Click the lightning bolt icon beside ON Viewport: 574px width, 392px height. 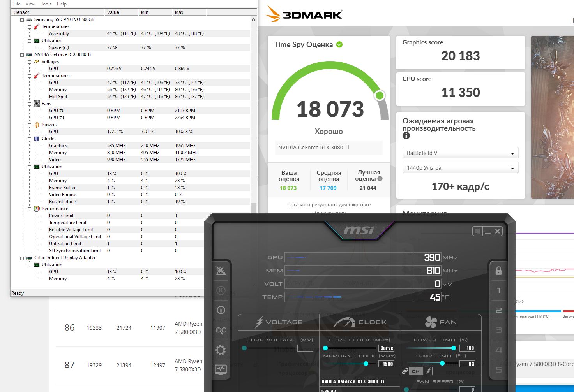[x=428, y=371]
